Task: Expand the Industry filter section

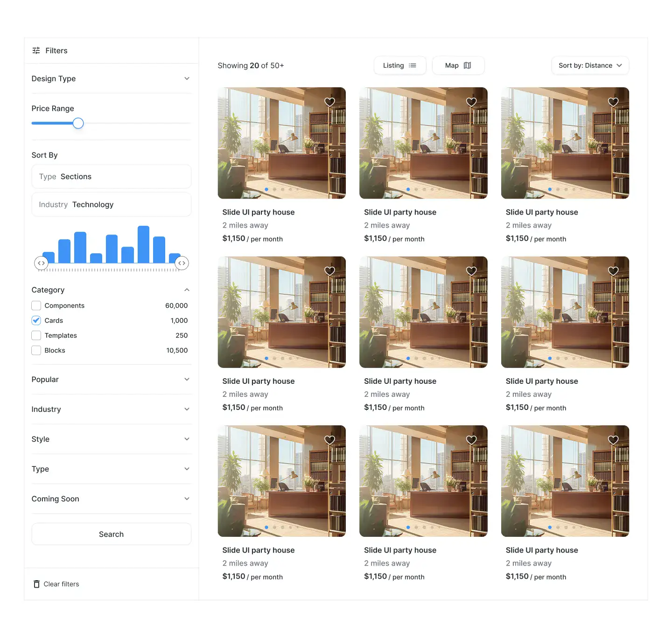Action: [x=111, y=409]
